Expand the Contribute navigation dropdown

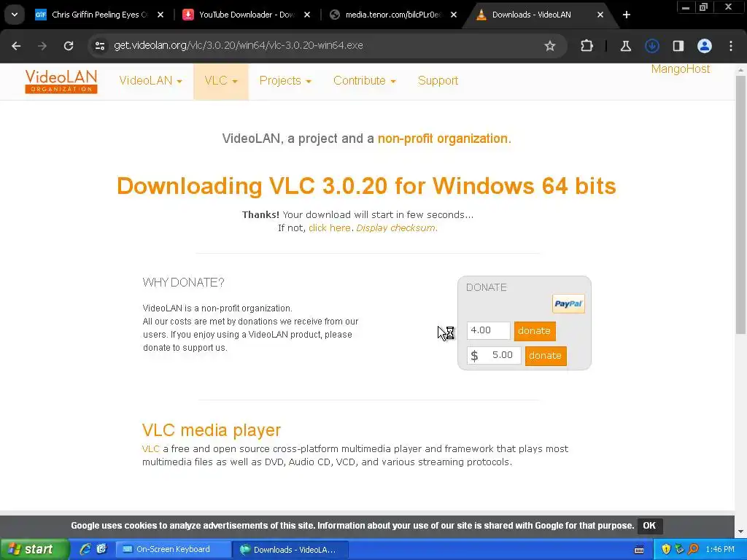(x=365, y=80)
